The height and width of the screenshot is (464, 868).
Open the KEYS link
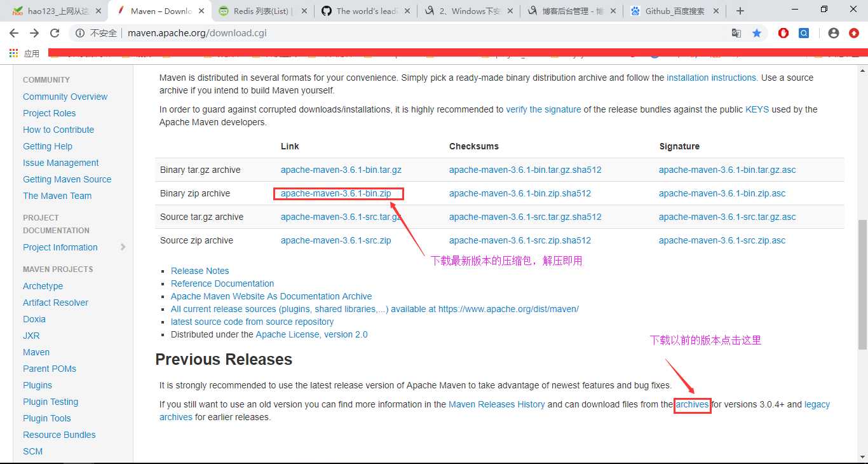757,109
